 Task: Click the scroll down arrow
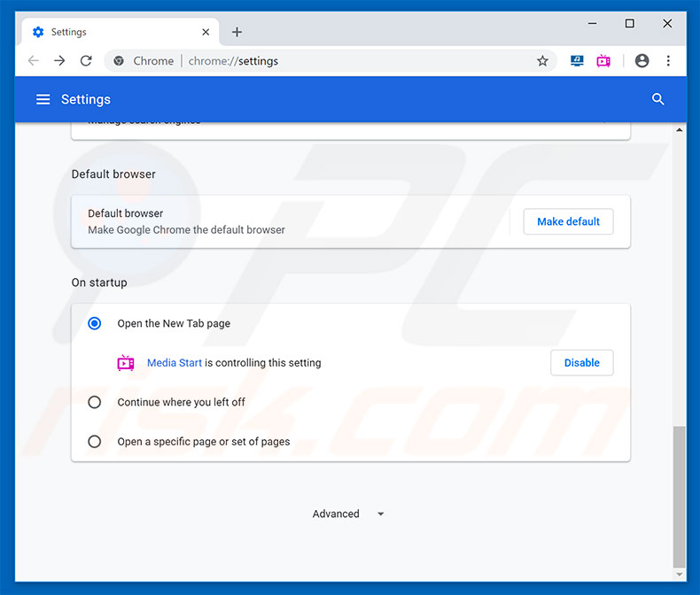tap(679, 574)
